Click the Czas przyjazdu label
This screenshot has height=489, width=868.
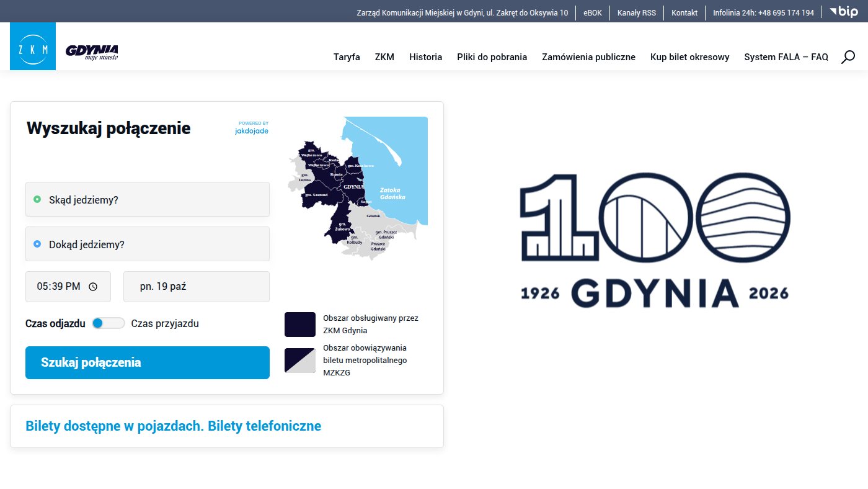(x=165, y=323)
